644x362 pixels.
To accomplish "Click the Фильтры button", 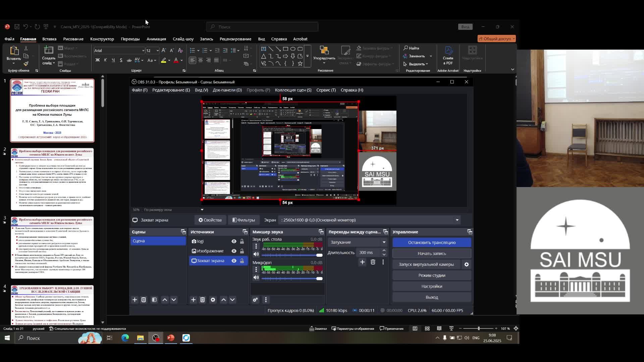I will [x=244, y=220].
